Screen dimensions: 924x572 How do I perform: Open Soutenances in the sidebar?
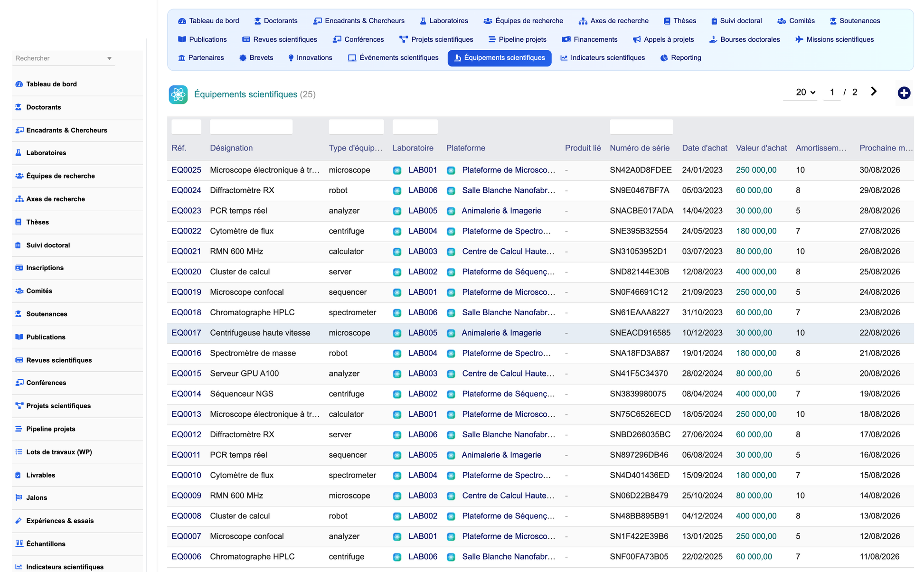[47, 314]
